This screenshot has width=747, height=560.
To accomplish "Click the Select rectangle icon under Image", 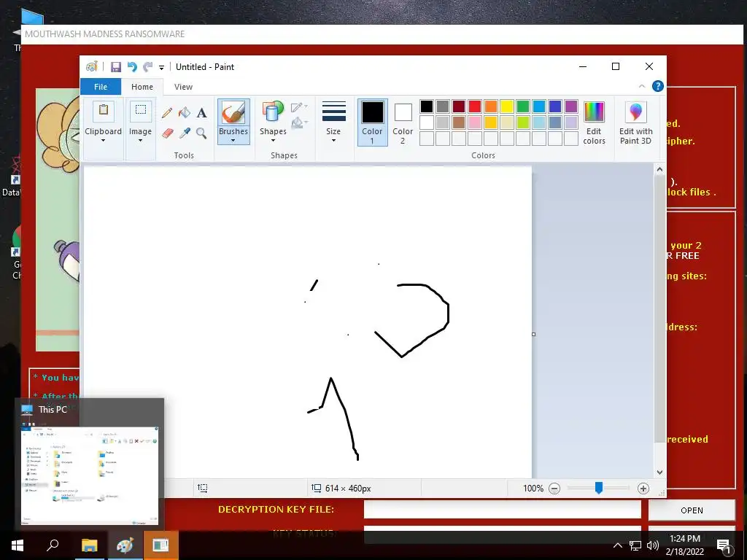I will click(x=141, y=111).
